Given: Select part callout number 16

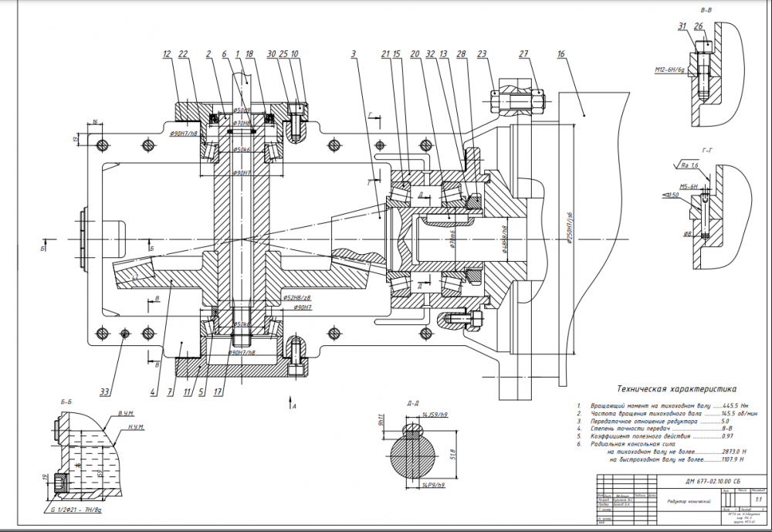Looking at the screenshot, I should 560,54.
